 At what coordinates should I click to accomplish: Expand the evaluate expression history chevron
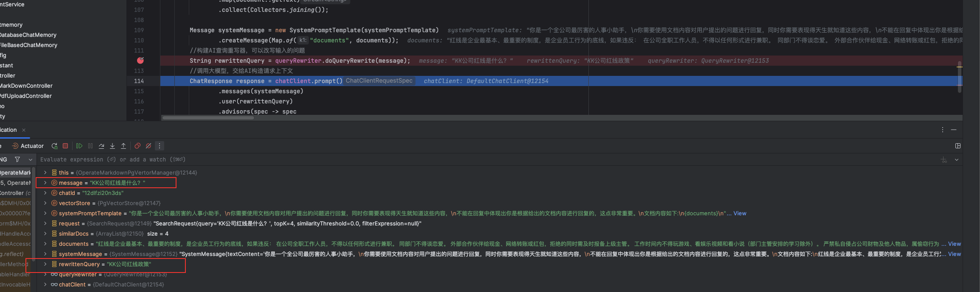coord(957,160)
